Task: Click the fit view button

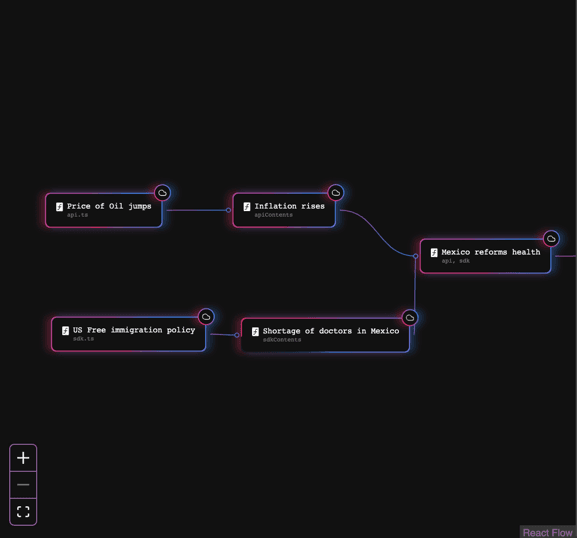Action: coord(23,512)
